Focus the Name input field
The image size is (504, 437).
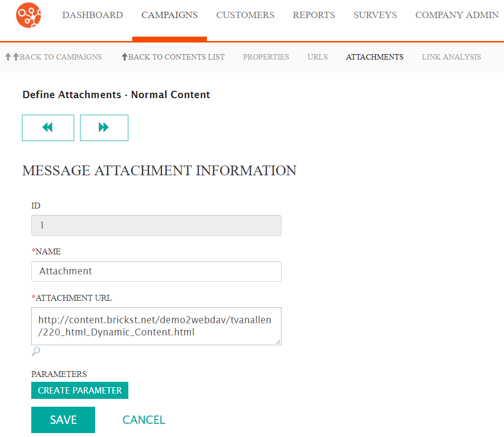click(x=156, y=271)
